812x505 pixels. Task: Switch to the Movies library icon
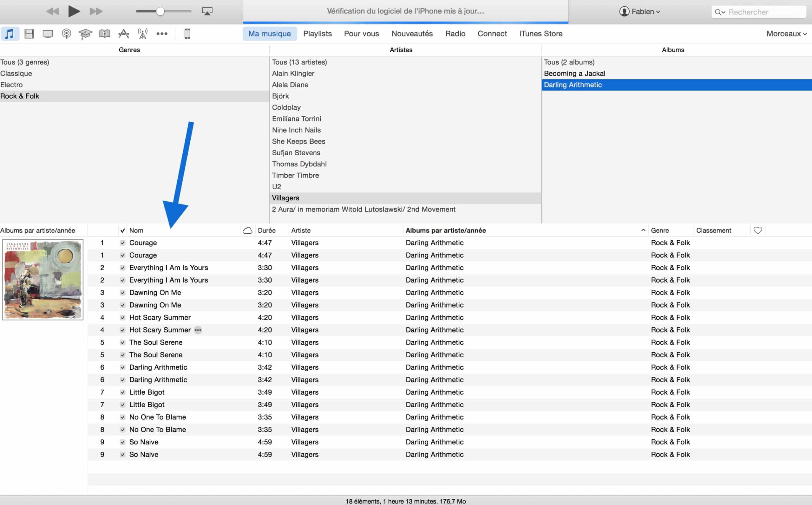[29, 34]
